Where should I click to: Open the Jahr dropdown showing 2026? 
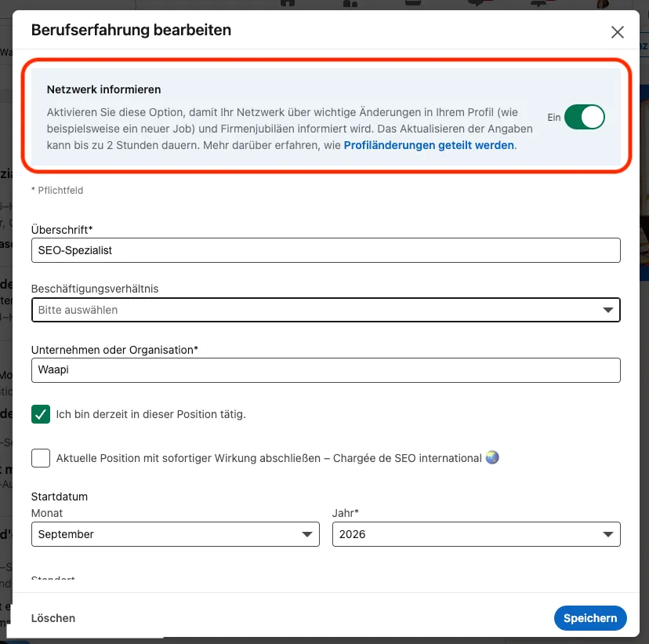point(476,534)
